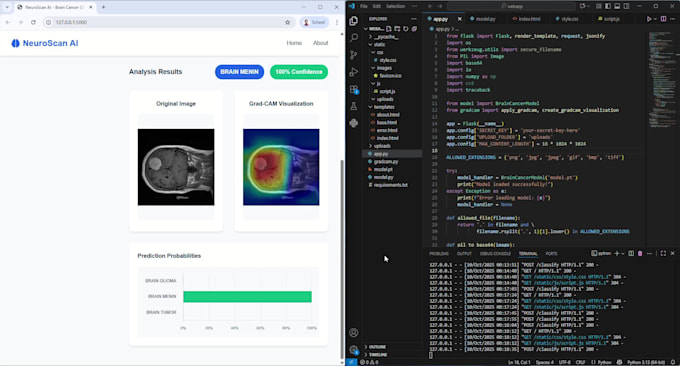Open the Source Control view in VS Code
Image resolution: width=680 pixels, height=366 pixels.
point(354,55)
